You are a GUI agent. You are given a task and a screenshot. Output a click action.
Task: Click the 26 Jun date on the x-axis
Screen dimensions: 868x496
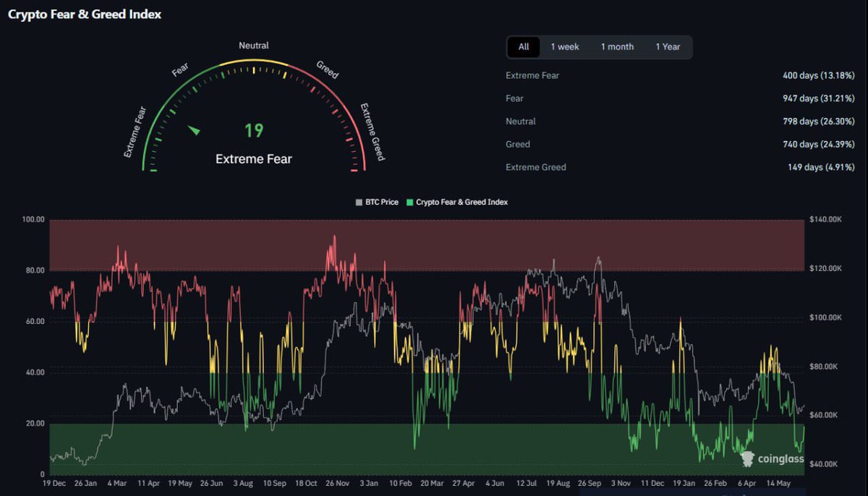coord(211,483)
